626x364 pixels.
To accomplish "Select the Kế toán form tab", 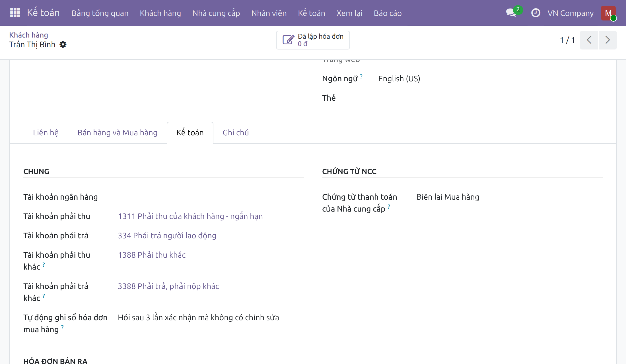I will click(x=190, y=133).
